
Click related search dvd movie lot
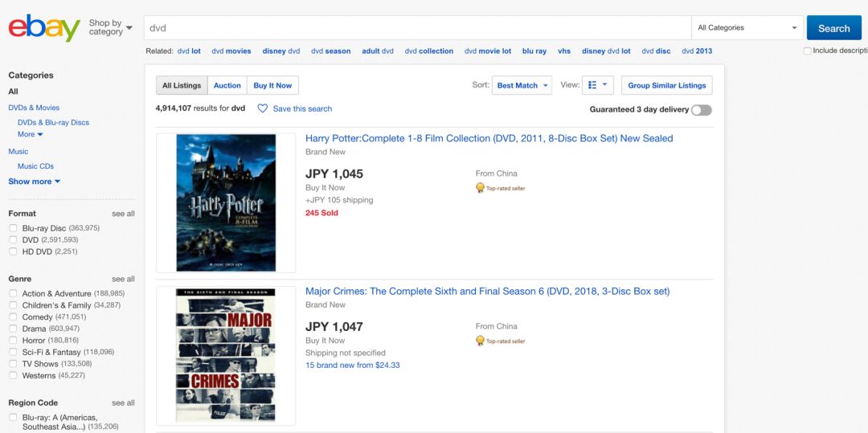point(488,51)
